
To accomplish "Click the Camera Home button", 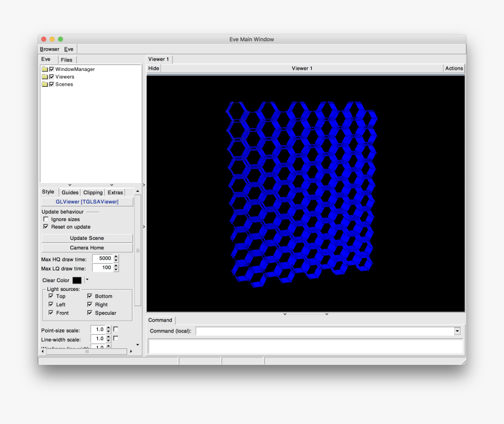I will point(87,247).
